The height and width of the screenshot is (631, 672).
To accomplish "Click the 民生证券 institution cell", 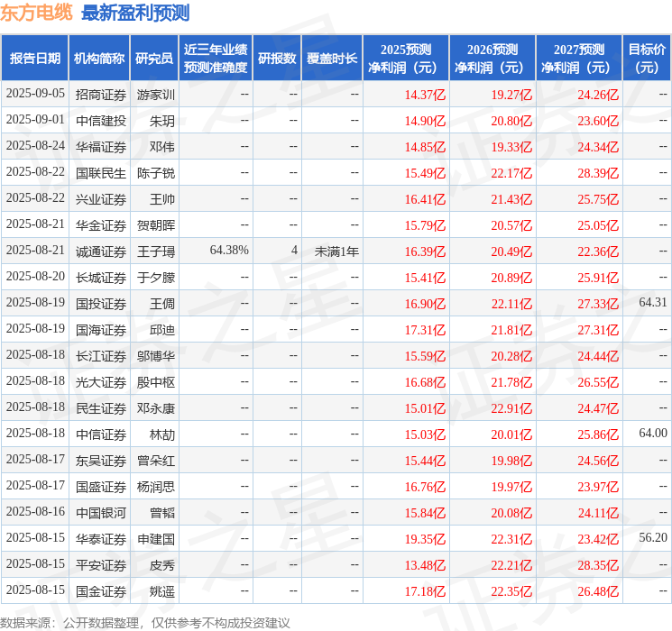I will (101, 407).
